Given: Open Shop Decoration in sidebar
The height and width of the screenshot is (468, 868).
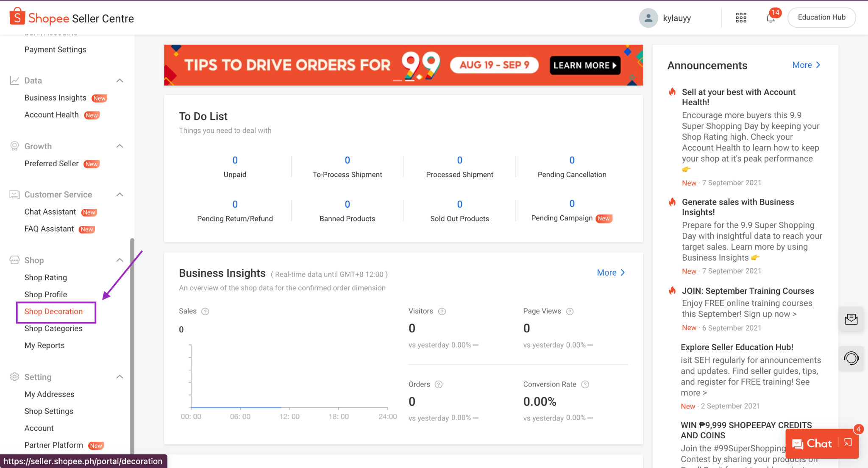Looking at the screenshot, I should 53,312.
